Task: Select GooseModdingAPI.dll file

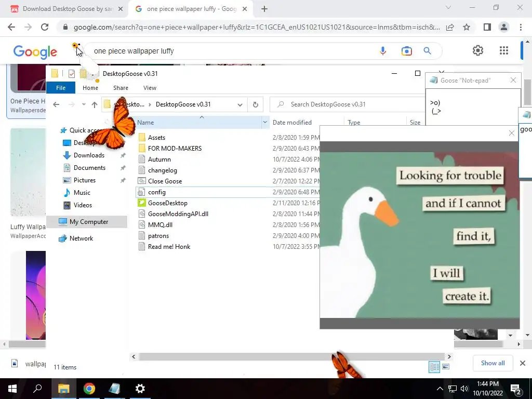Action: pos(178,214)
